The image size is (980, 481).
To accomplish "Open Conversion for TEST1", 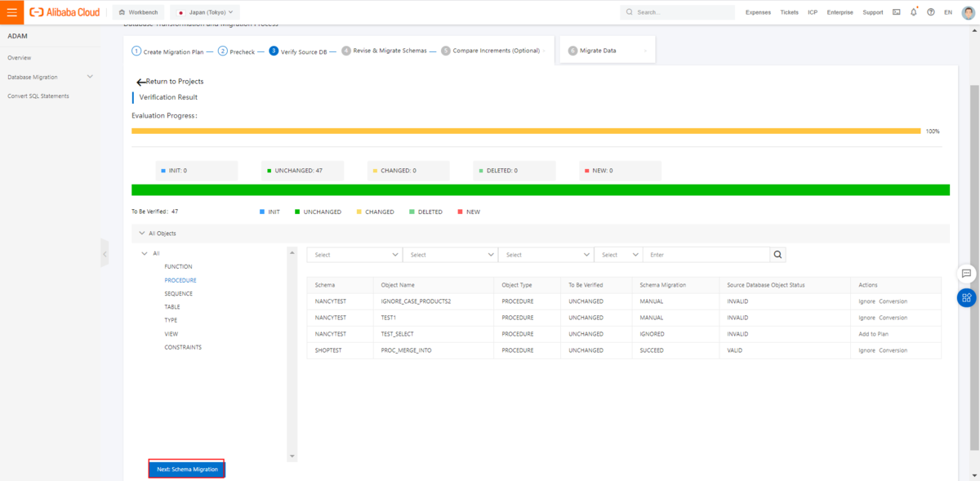I will click(x=893, y=318).
